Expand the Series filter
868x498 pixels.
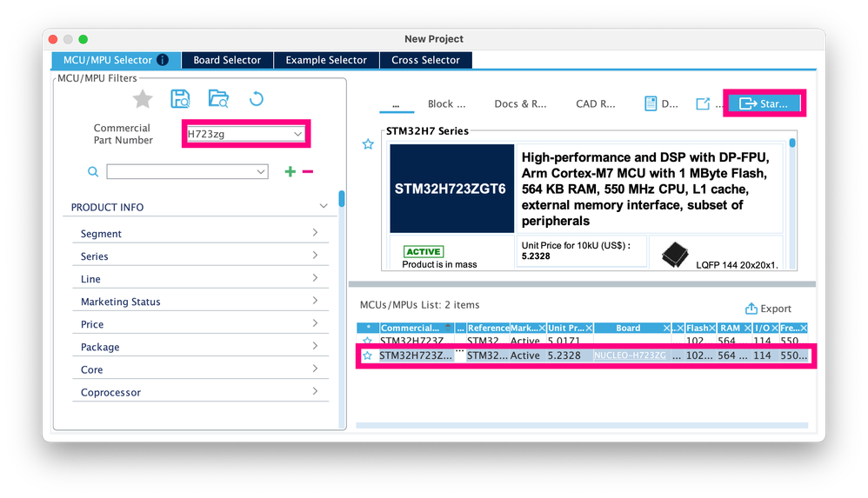click(x=315, y=256)
